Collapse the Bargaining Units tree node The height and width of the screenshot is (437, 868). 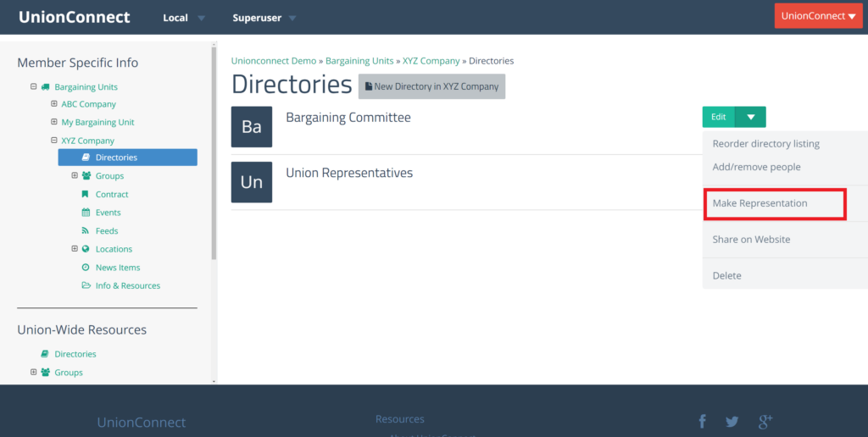pyautogui.click(x=33, y=86)
